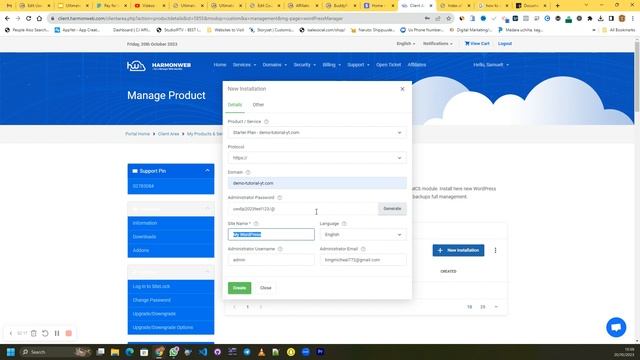Screen dimensions: 640x360
Task: Expand the Domains menu
Action: tap(274, 65)
